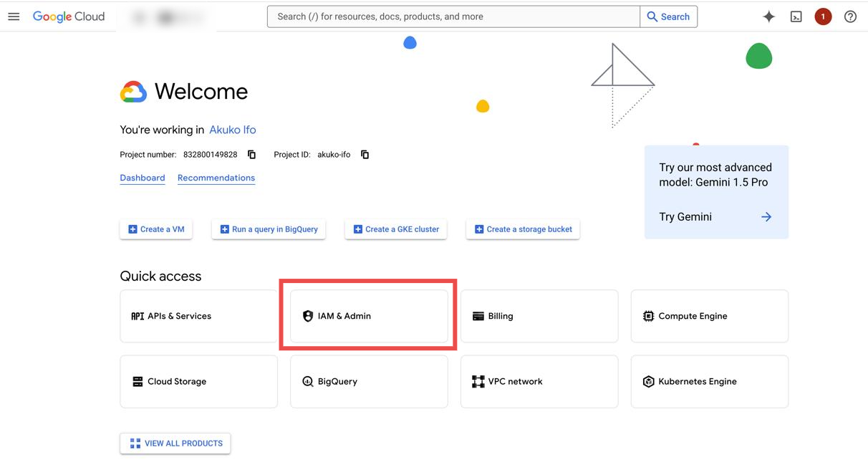Click the Kubernetes Engine icon

pyautogui.click(x=648, y=381)
